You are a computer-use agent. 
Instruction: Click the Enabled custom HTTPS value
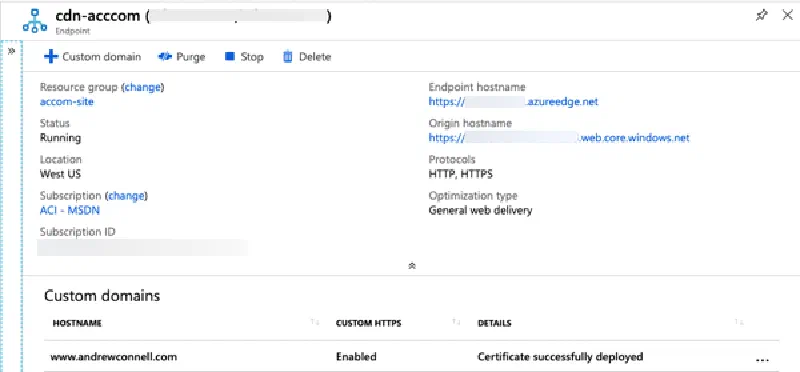[x=356, y=357]
